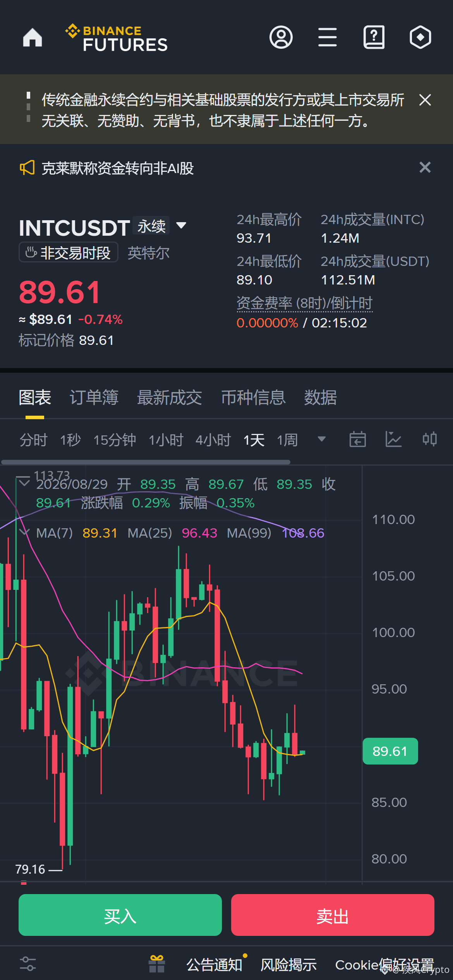The image size is (453, 980).
Task: Open news headline 克莱默称资金转向非AI股
Action: (118, 168)
